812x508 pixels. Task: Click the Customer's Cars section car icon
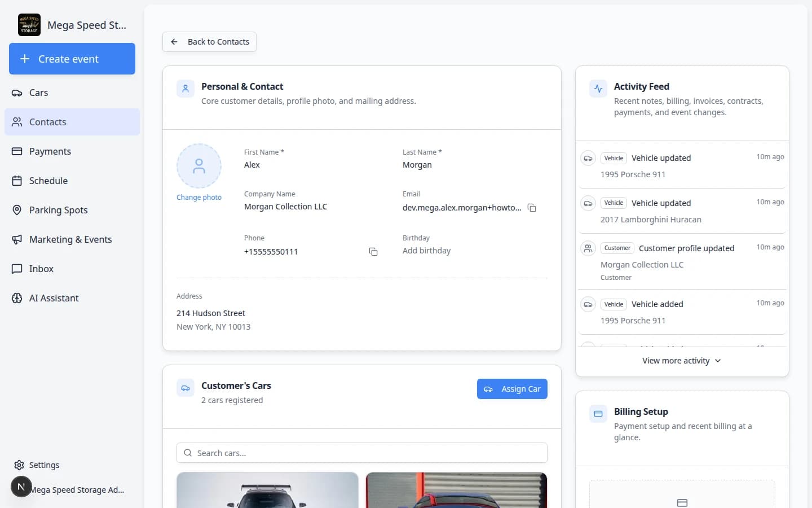click(x=186, y=388)
